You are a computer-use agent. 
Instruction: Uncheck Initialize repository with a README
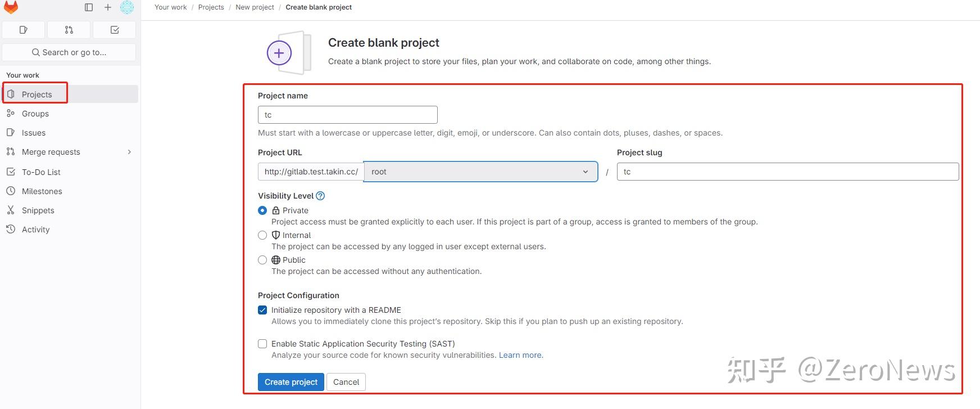(x=262, y=310)
